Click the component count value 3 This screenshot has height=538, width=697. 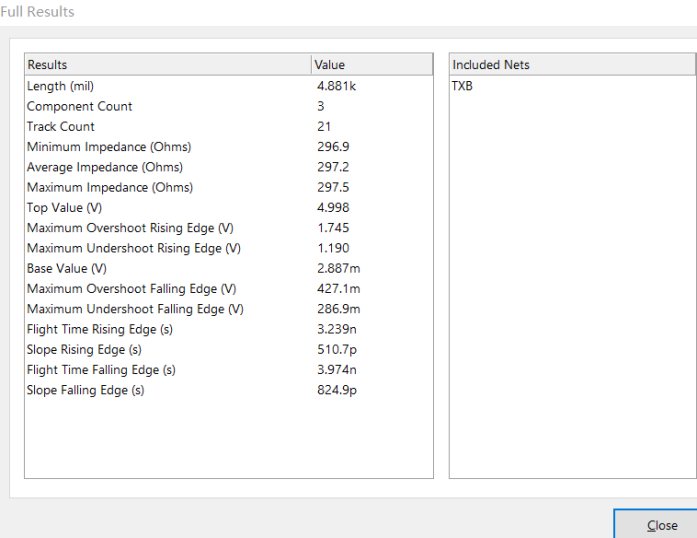pyautogui.click(x=320, y=106)
